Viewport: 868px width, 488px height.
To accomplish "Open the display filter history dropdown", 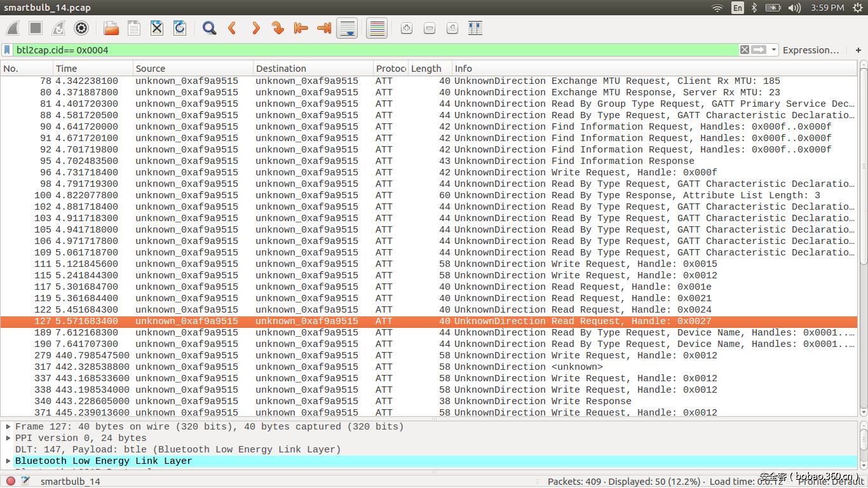I will click(773, 50).
